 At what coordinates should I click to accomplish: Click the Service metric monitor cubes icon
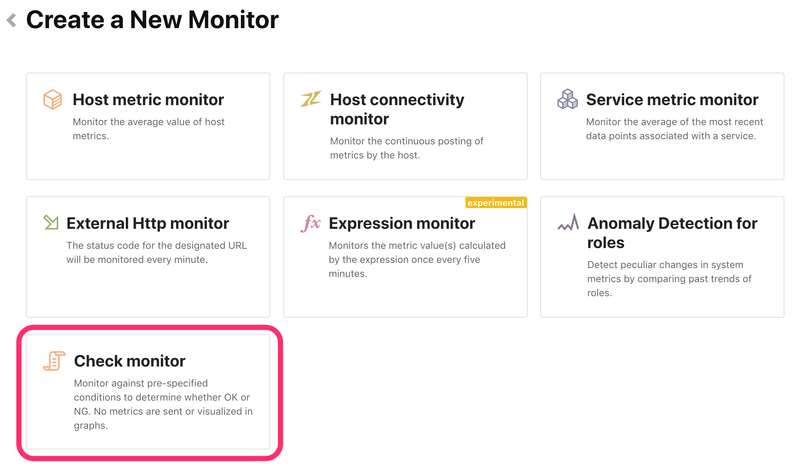coord(567,99)
